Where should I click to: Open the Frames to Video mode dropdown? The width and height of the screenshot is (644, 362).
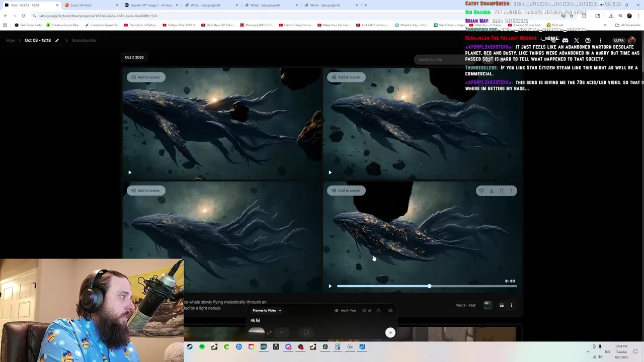click(267, 310)
